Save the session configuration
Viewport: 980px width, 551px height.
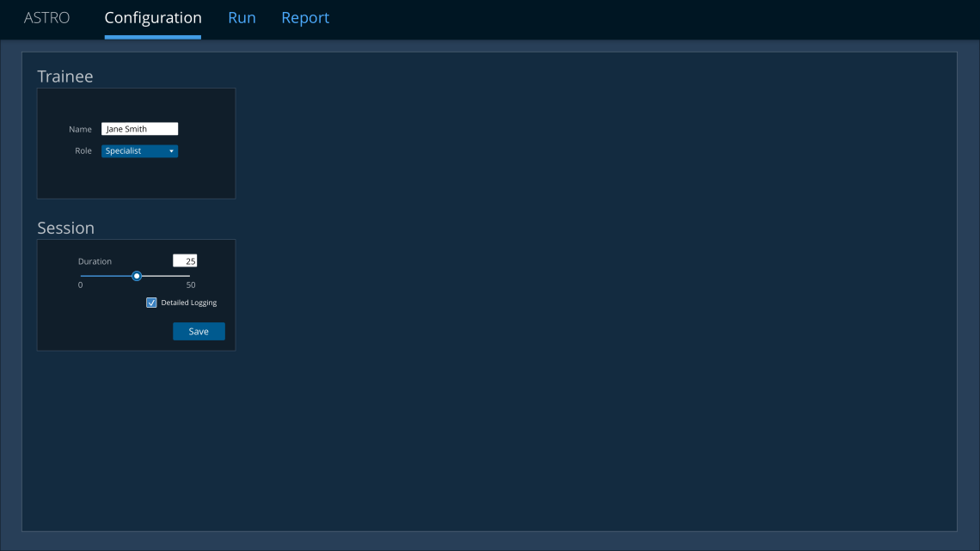(x=199, y=332)
